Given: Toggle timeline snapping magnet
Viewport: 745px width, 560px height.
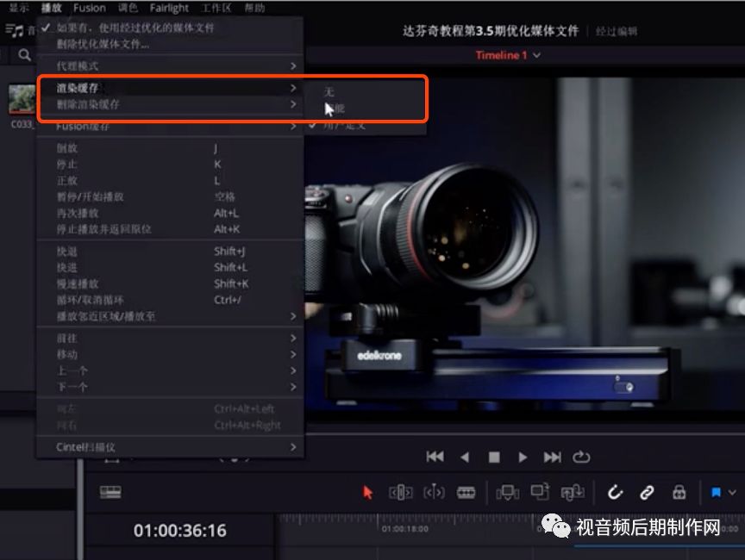Looking at the screenshot, I should 615,492.
